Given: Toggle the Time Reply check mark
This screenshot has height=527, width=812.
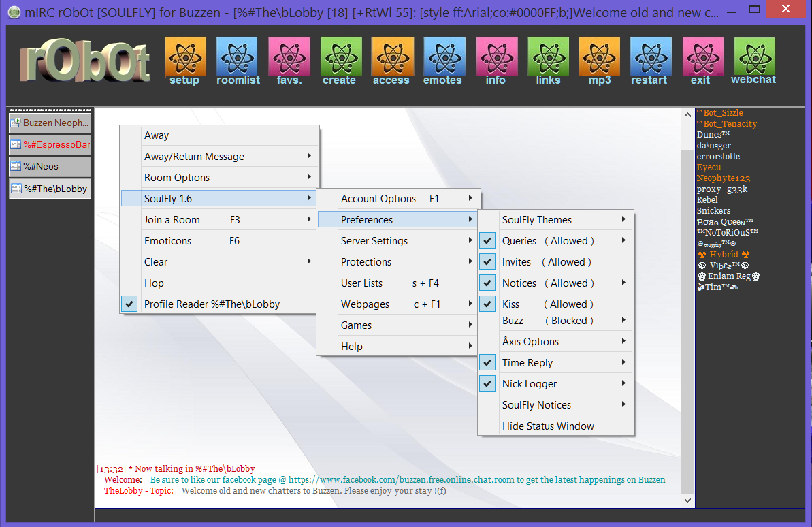Looking at the screenshot, I should point(487,363).
